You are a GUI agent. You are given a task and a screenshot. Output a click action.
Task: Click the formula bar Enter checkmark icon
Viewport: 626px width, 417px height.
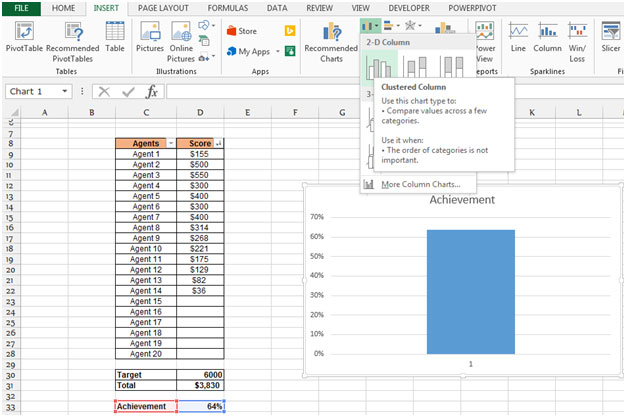click(128, 92)
